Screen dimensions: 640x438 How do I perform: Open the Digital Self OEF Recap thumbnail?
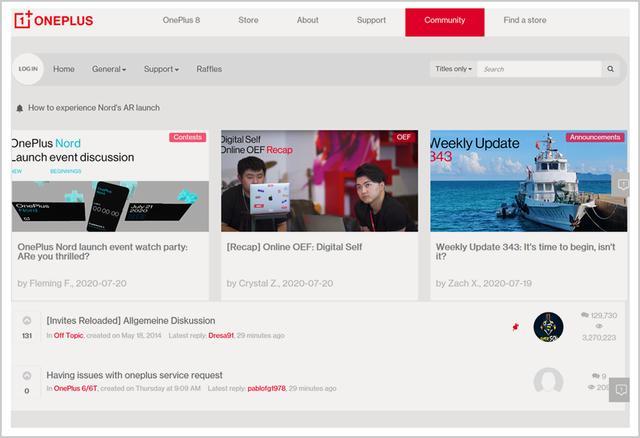tap(320, 181)
